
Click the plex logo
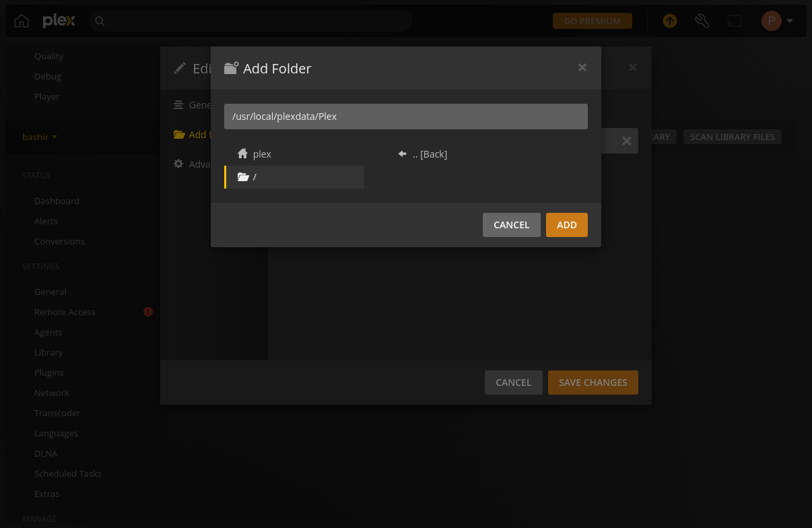tap(59, 21)
